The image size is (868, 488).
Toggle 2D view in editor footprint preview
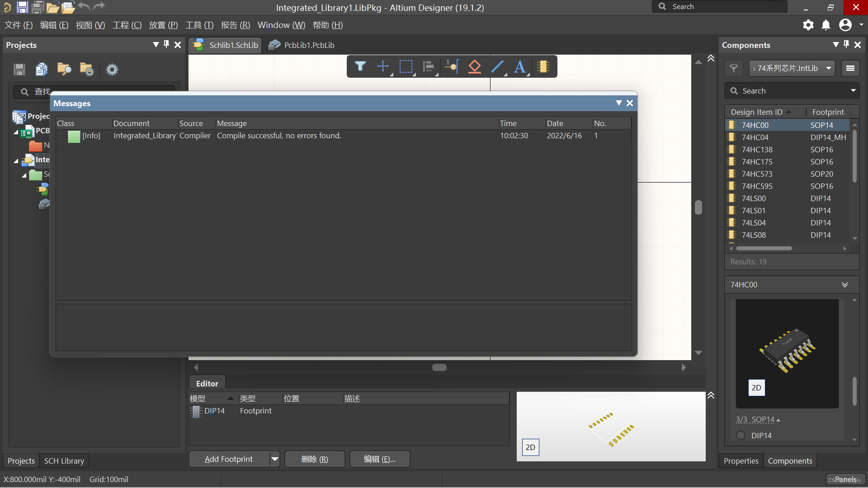point(530,447)
